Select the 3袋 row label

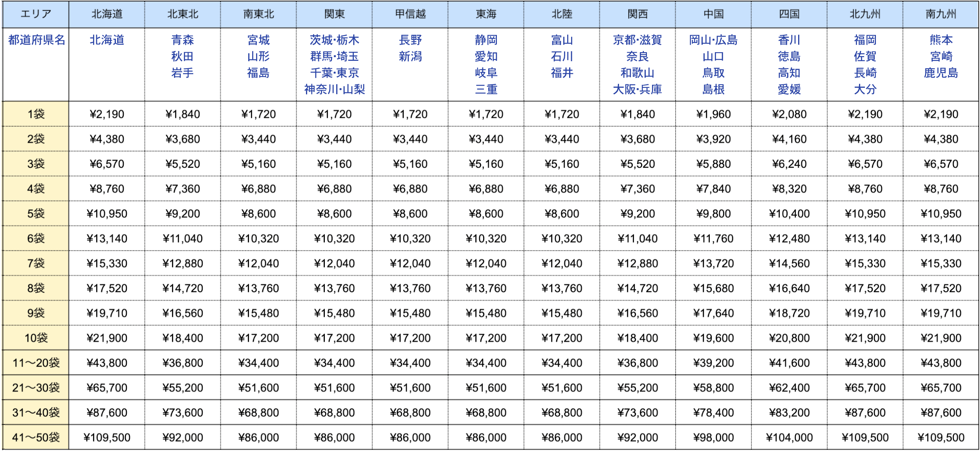[36, 164]
